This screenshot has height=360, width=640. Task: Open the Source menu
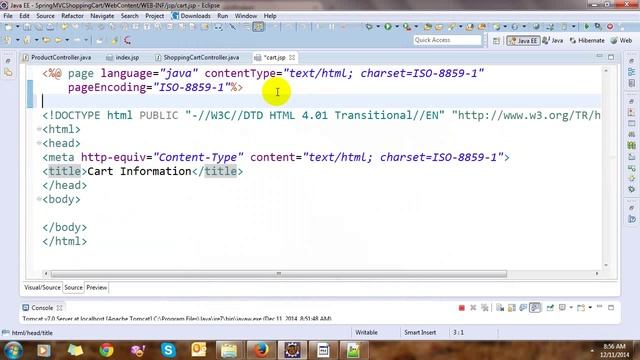pos(45,16)
